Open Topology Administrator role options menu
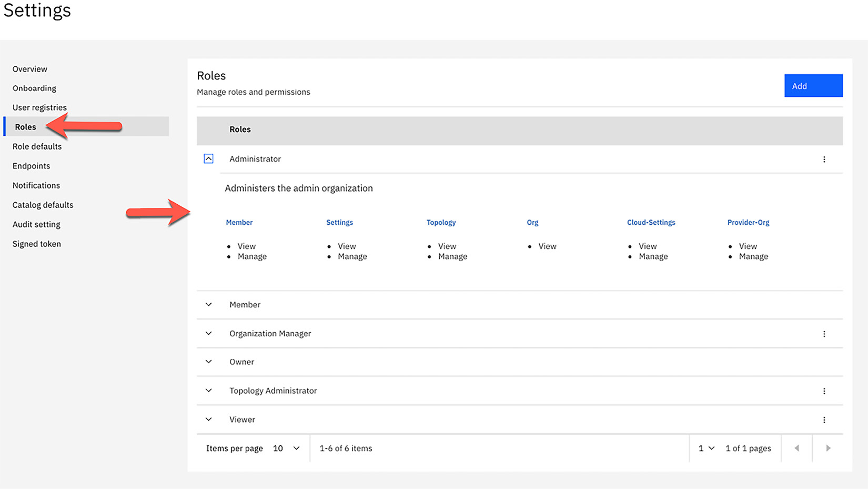This screenshot has width=868, height=489. [x=824, y=391]
